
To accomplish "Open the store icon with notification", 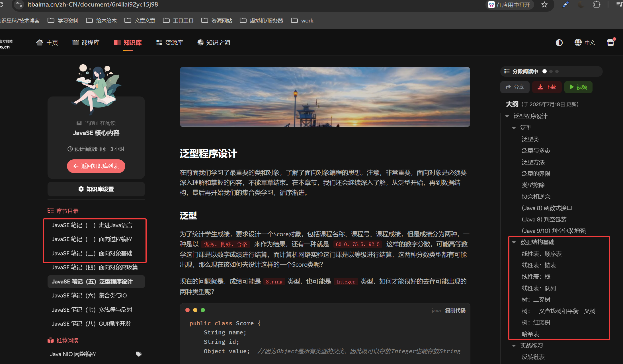I will (610, 43).
